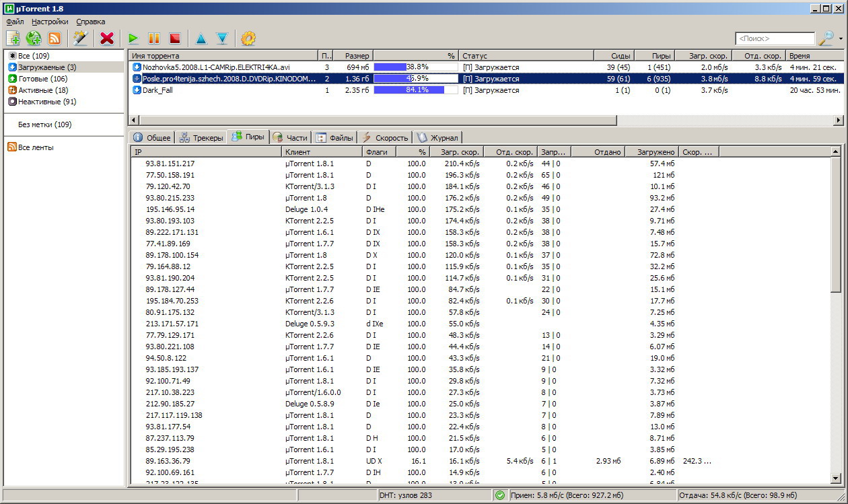Click the 84.1% progress bar
The height and width of the screenshot is (504, 848).
tap(416, 90)
